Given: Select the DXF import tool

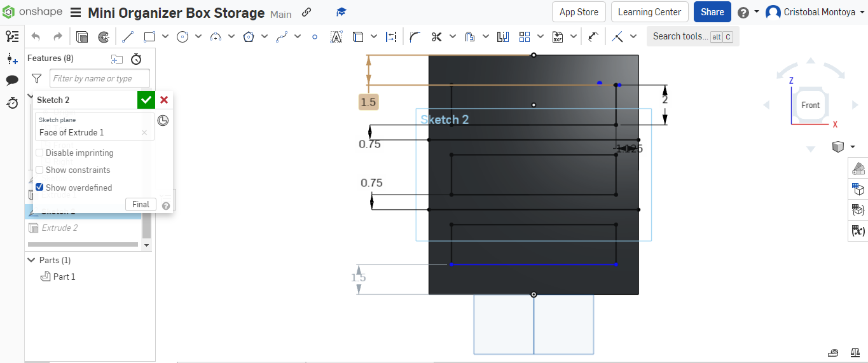Looking at the screenshot, I should click(x=558, y=37).
